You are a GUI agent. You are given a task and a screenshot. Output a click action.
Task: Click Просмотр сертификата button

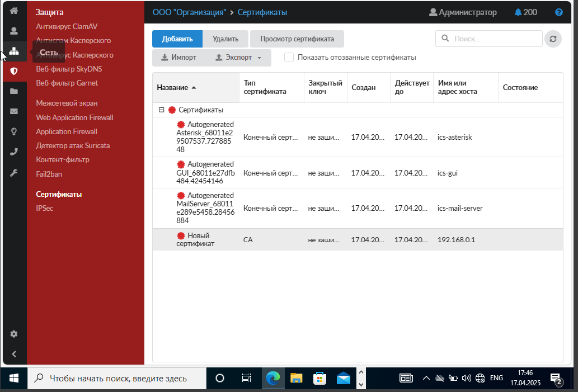coord(297,39)
